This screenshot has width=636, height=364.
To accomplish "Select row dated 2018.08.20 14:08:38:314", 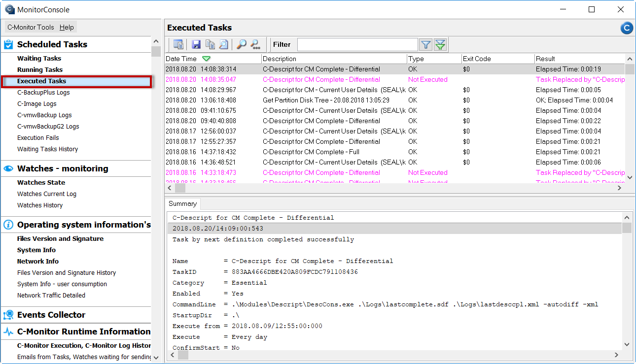I will point(395,69).
